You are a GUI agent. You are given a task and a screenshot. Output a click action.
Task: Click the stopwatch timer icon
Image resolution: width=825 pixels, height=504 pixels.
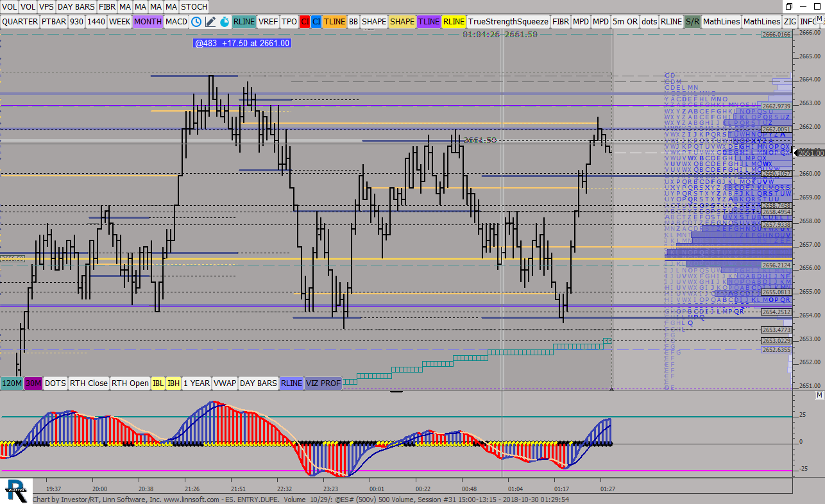[x=224, y=21]
